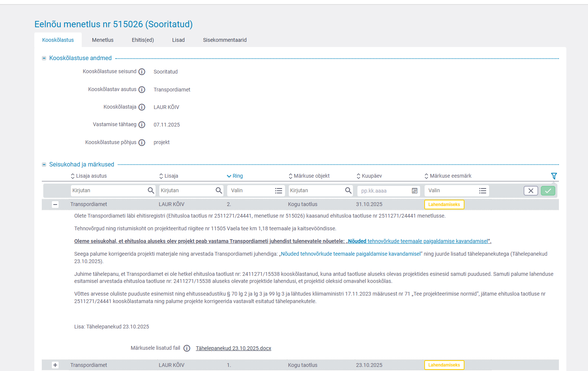The image size is (588, 371).
Task: Click the filter funnel icon
Action: pos(554,176)
